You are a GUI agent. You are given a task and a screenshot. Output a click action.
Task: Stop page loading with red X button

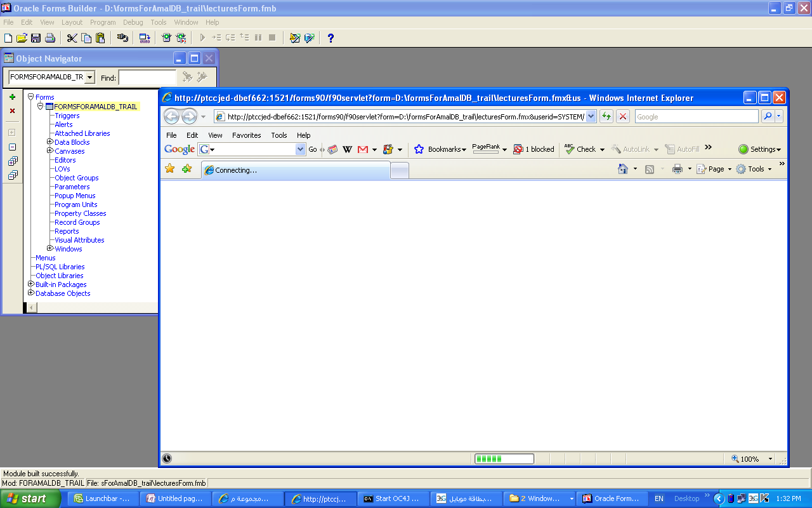click(x=623, y=116)
